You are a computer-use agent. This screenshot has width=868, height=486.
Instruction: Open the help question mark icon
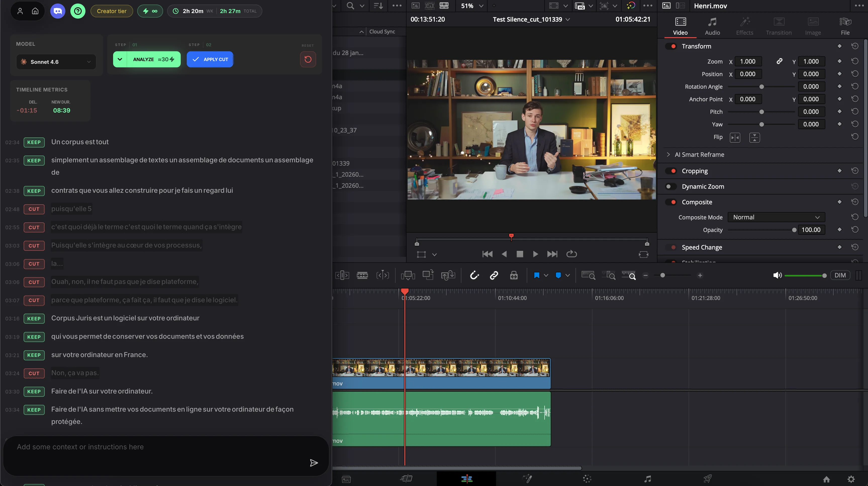78,11
